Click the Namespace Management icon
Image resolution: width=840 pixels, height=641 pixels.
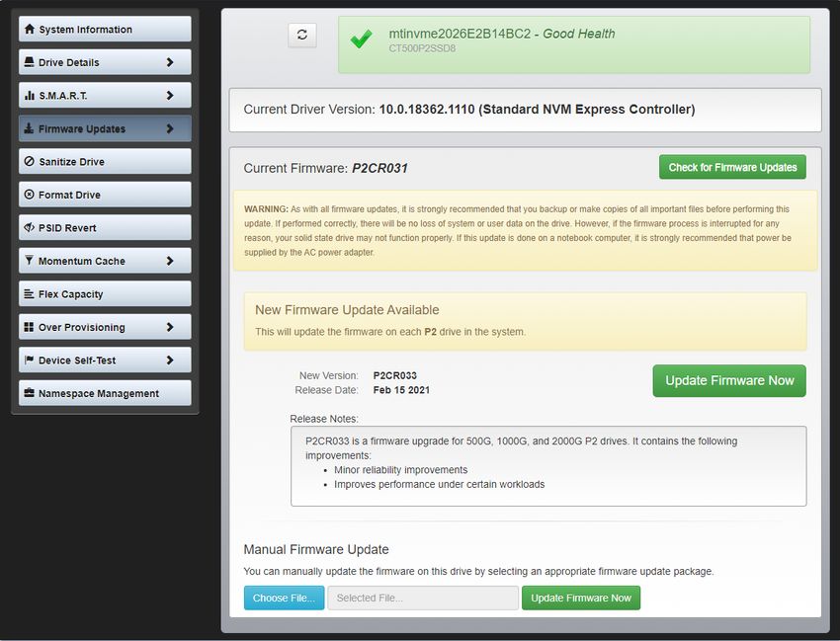[29, 393]
